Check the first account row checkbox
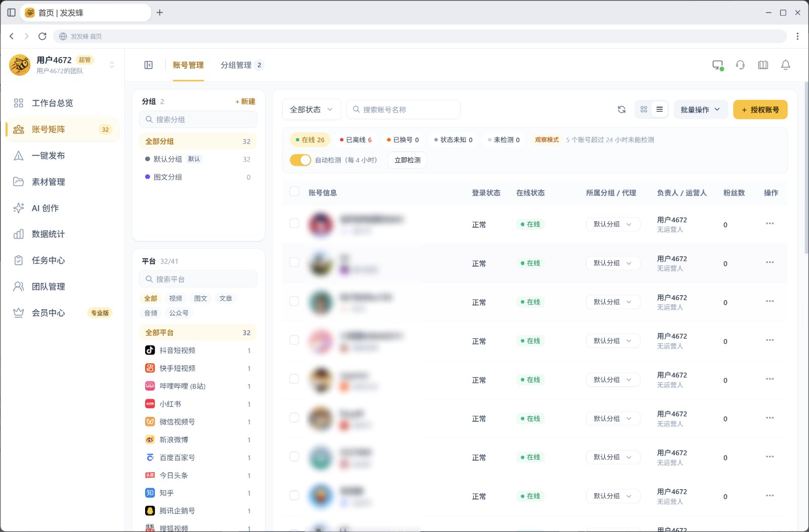The image size is (809, 532). click(294, 223)
